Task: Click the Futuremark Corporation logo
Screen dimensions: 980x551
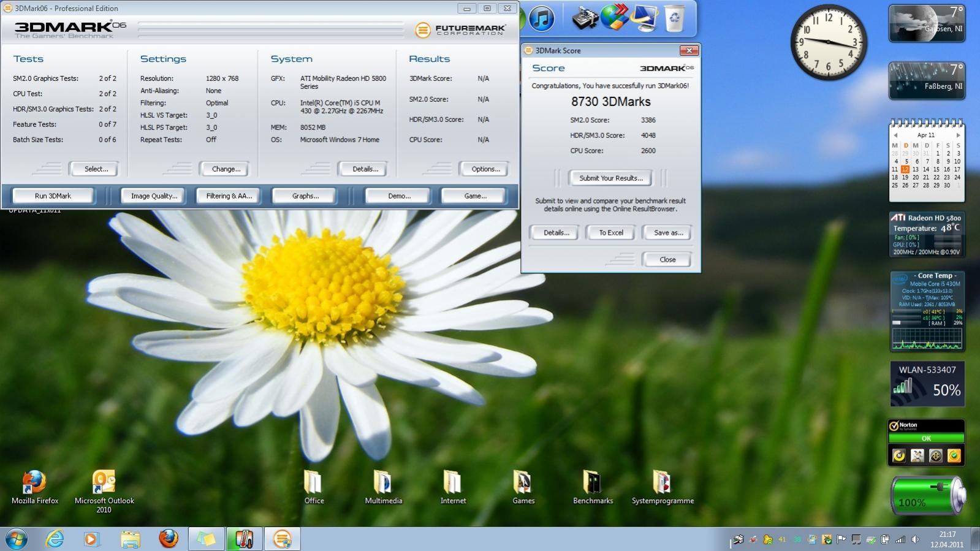Action: [460, 29]
